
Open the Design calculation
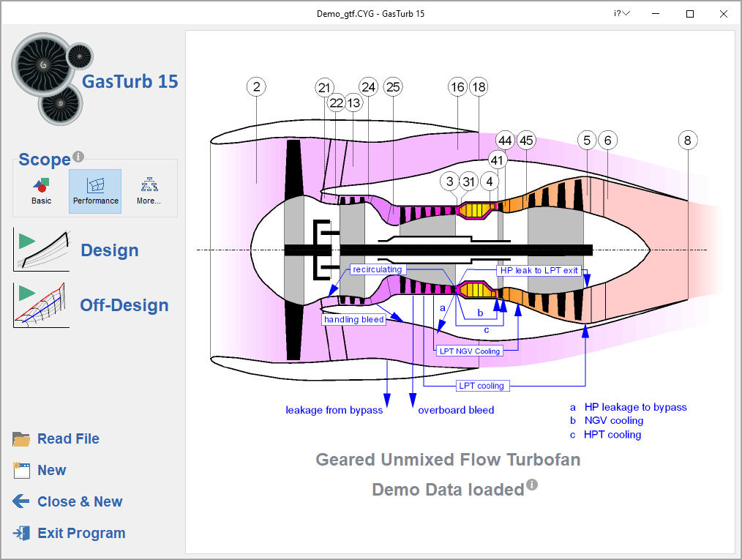click(109, 250)
